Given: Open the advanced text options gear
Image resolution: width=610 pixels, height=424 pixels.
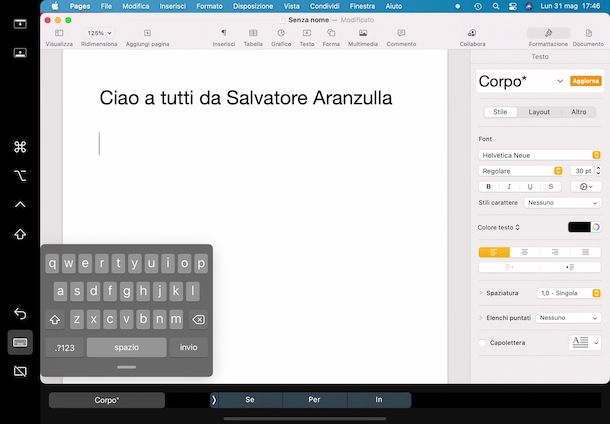Looking at the screenshot, I should [586, 187].
